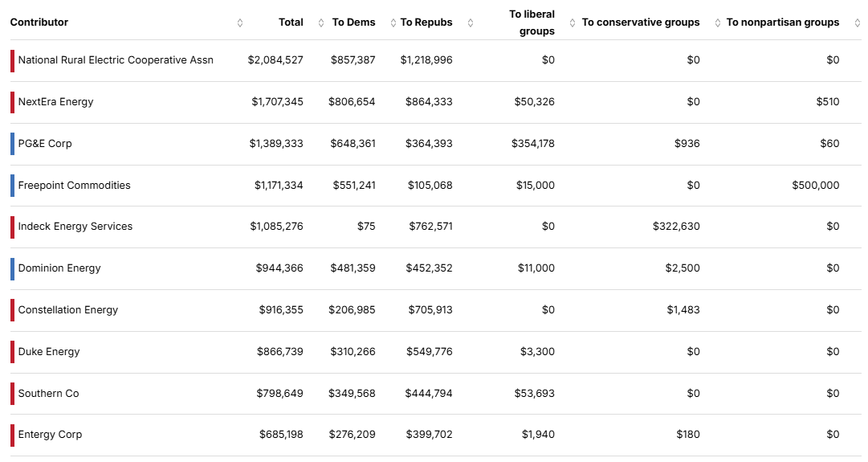Click sort arrows for To conservative groups
868x462 pixels.
pyautogui.click(x=718, y=22)
